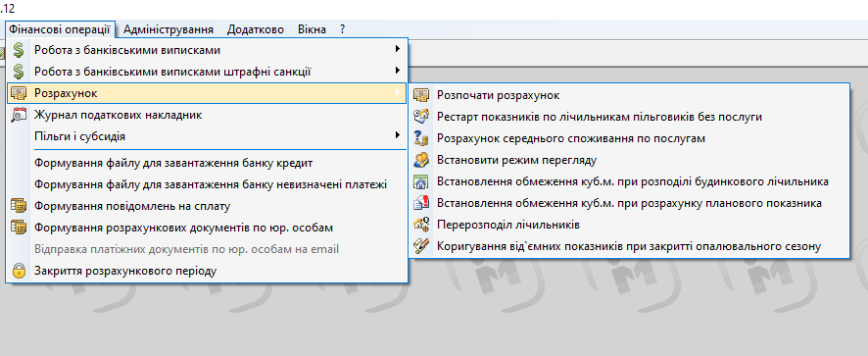Choose Розрахунок середнього споживання по послугам

[629, 138]
